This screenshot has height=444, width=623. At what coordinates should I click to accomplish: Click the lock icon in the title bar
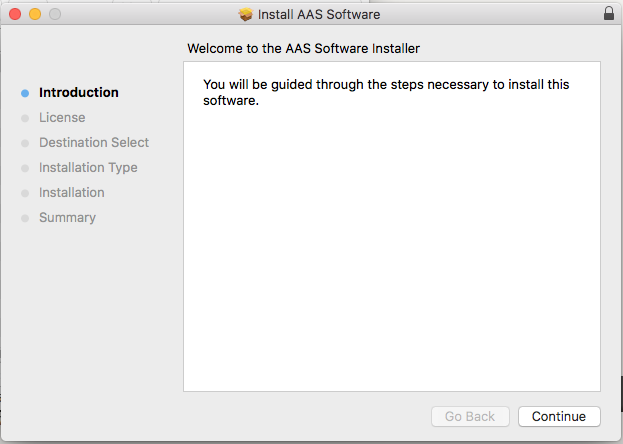pos(609,14)
